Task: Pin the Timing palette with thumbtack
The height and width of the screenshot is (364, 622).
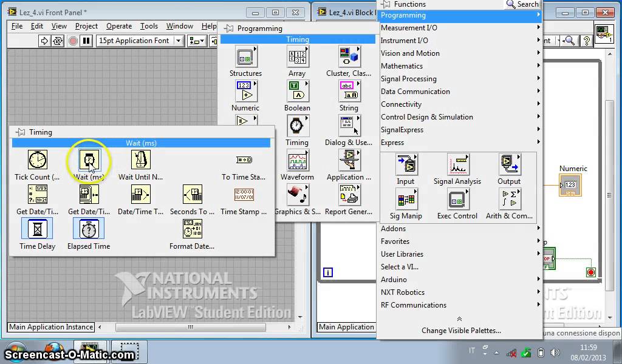Action: pyautogui.click(x=20, y=132)
